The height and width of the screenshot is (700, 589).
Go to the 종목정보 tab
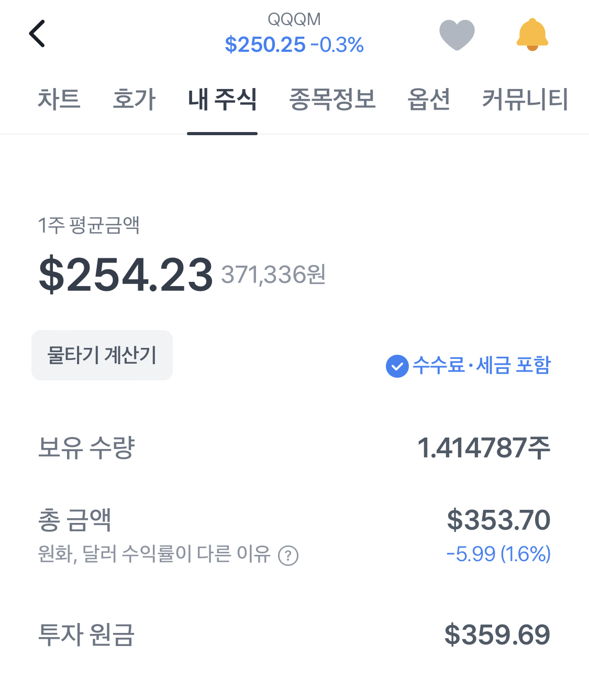(x=332, y=99)
